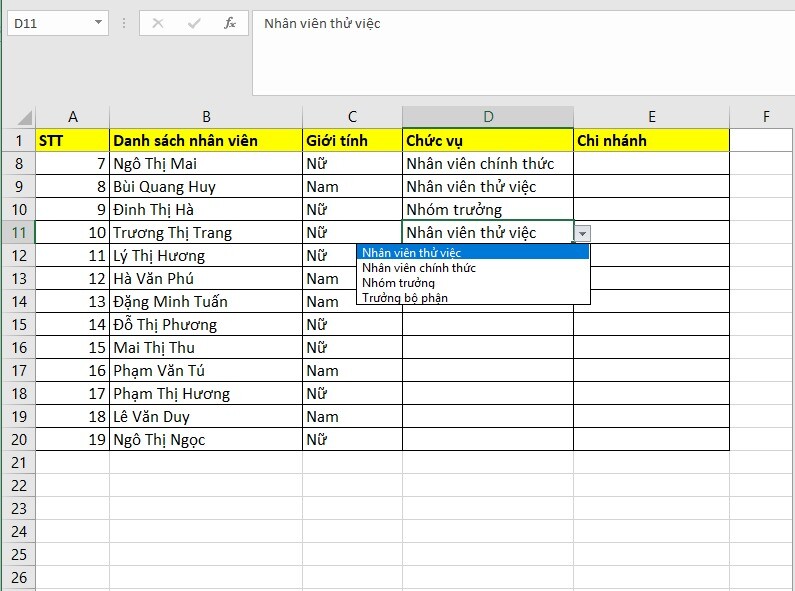Click the formula bar options dots handle
The height and width of the screenshot is (591, 795).
pos(124,23)
